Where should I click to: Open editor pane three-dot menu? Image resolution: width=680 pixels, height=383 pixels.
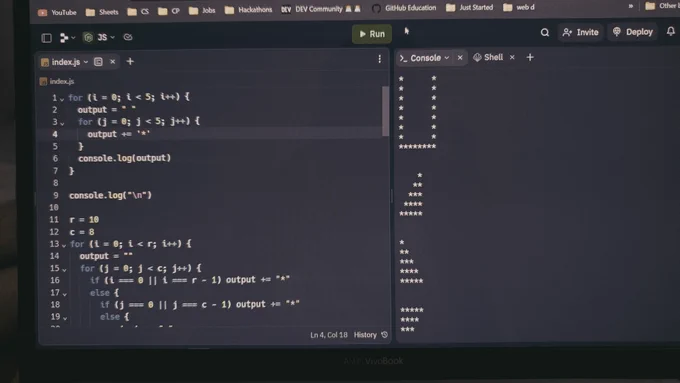point(379,59)
